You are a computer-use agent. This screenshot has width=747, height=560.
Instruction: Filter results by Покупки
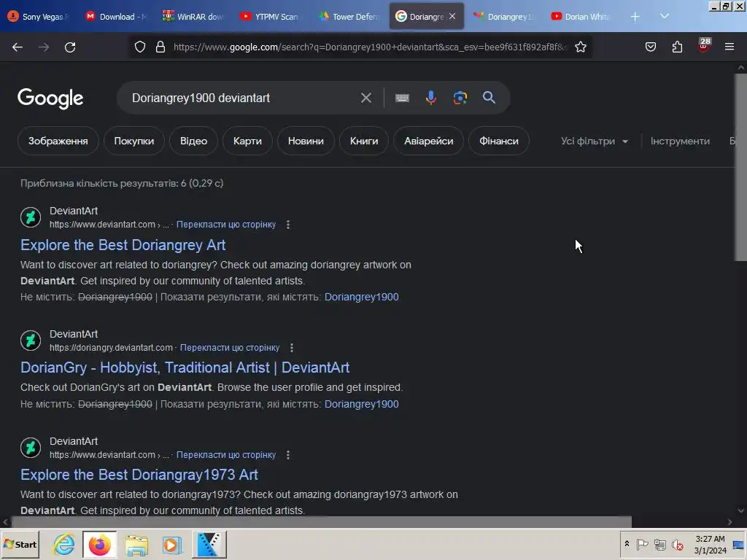(134, 141)
